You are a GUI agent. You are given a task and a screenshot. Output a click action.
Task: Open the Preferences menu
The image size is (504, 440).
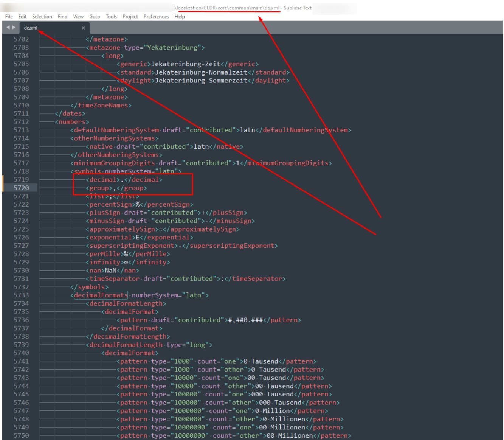156,16
